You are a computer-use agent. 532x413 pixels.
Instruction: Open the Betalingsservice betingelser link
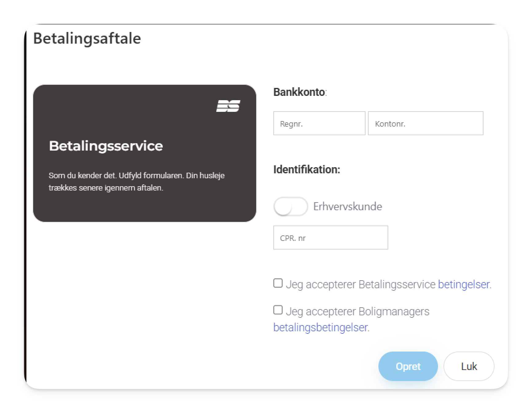pyautogui.click(x=464, y=285)
